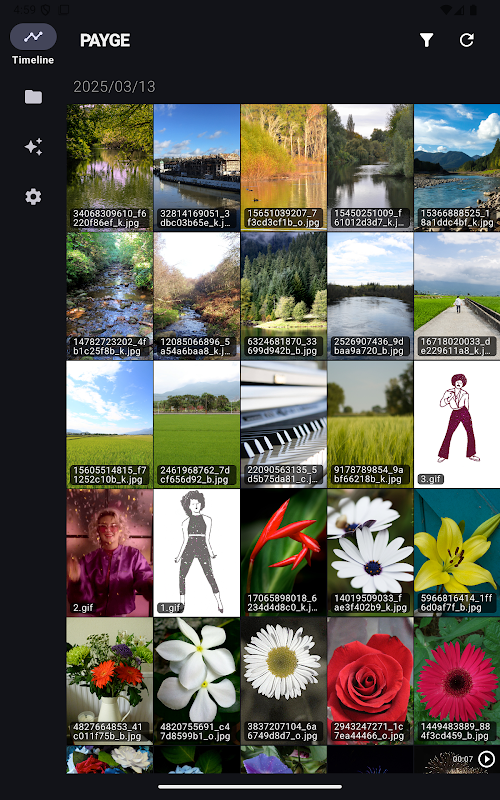This screenshot has width=500, height=800.
Task: Select yellow lily photo 5966816414
Action: click(x=457, y=553)
